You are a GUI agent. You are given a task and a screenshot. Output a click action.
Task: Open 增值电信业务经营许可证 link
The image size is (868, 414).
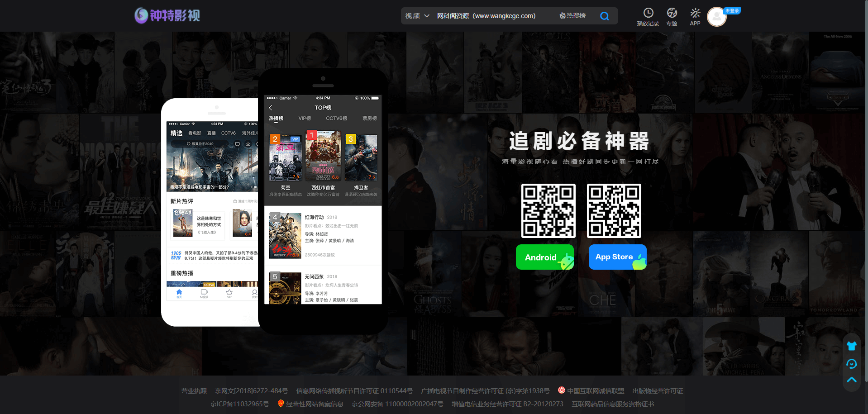(507, 404)
